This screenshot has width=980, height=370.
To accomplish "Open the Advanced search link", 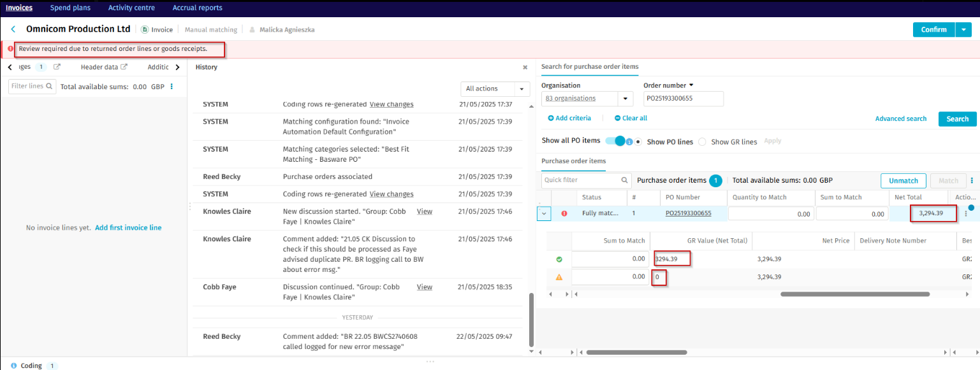I will (x=900, y=119).
